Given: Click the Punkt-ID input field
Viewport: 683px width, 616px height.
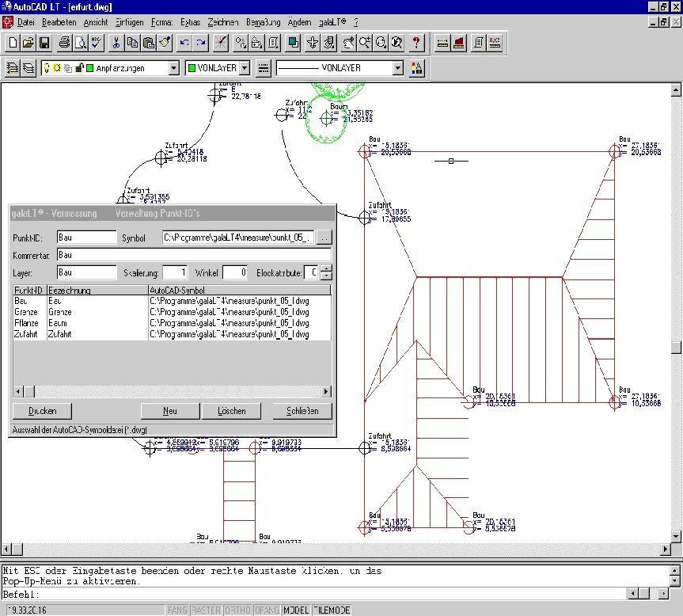Looking at the screenshot, I should 87,238.
